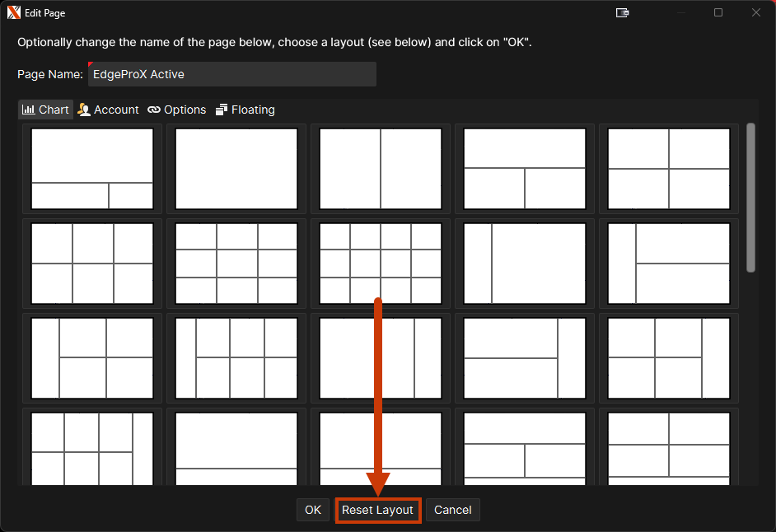This screenshot has height=532, width=776.
Task: Choose the four-column by three-row grid layout
Action: click(x=381, y=264)
